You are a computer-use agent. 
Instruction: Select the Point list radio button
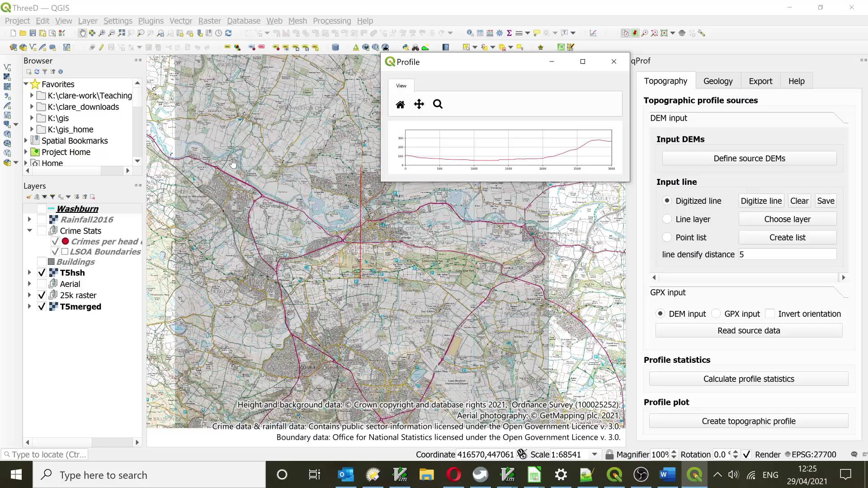tap(668, 237)
